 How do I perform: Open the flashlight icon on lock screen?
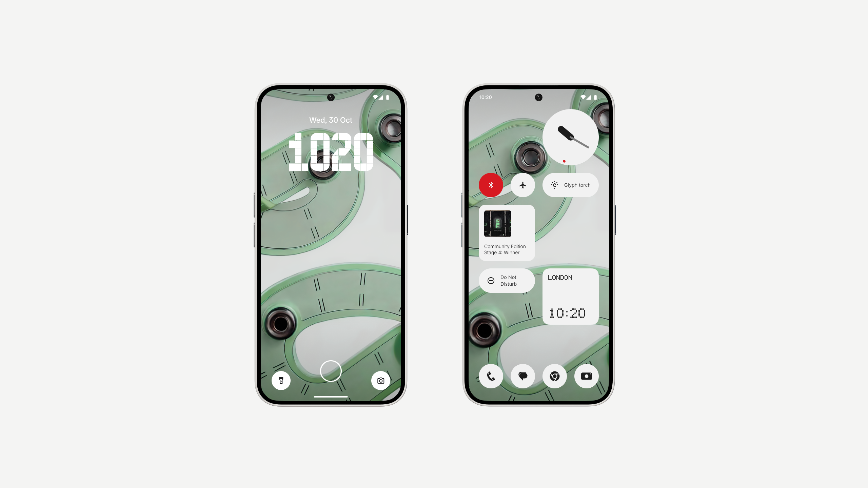[281, 381]
